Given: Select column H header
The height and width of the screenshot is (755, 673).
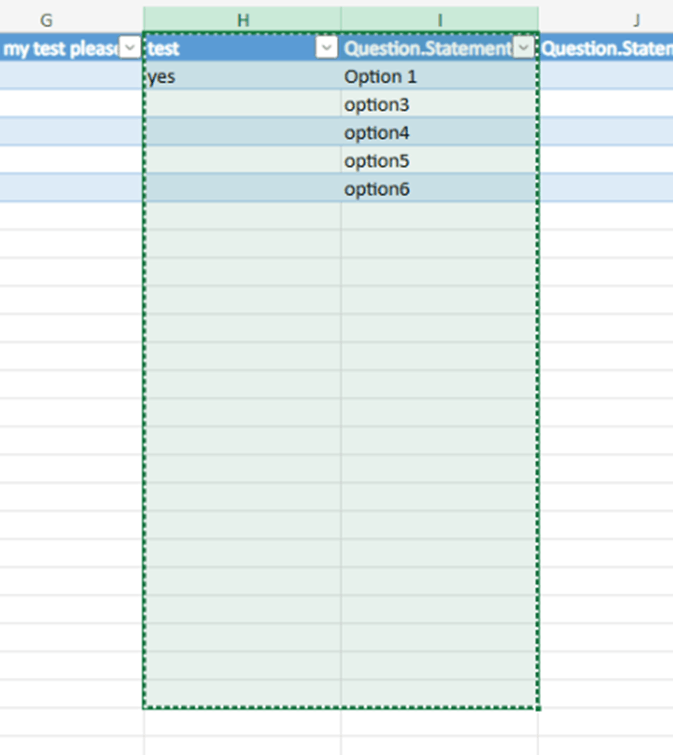Looking at the screenshot, I should coord(242,20).
